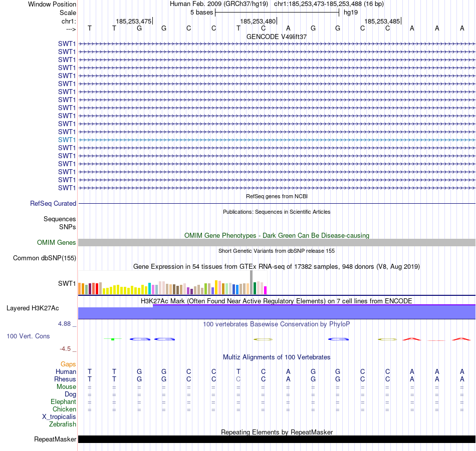Click the hg19 text beside scale bar
The image size is (476, 451).
[351, 13]
